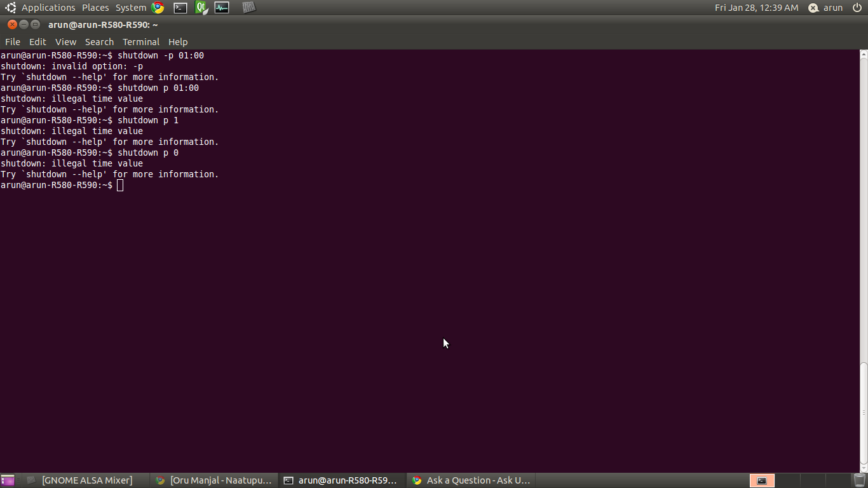Image resolution: width=868 pixels, height=488 pixels.
Task: Open the View menu
Action: (x=65, y=42)
